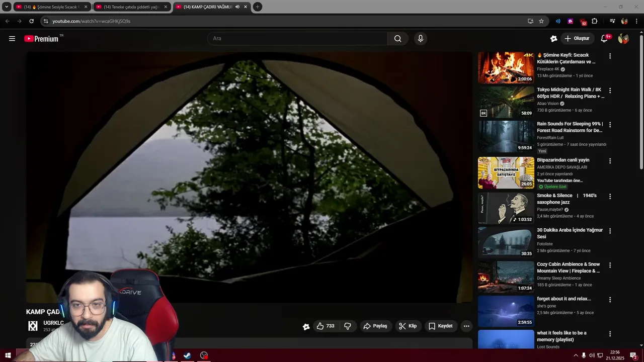Mute the playing KAMP ÇADIRI tab audio
The width and height of the screenshot is (644, 362).
tap(237, 7)
